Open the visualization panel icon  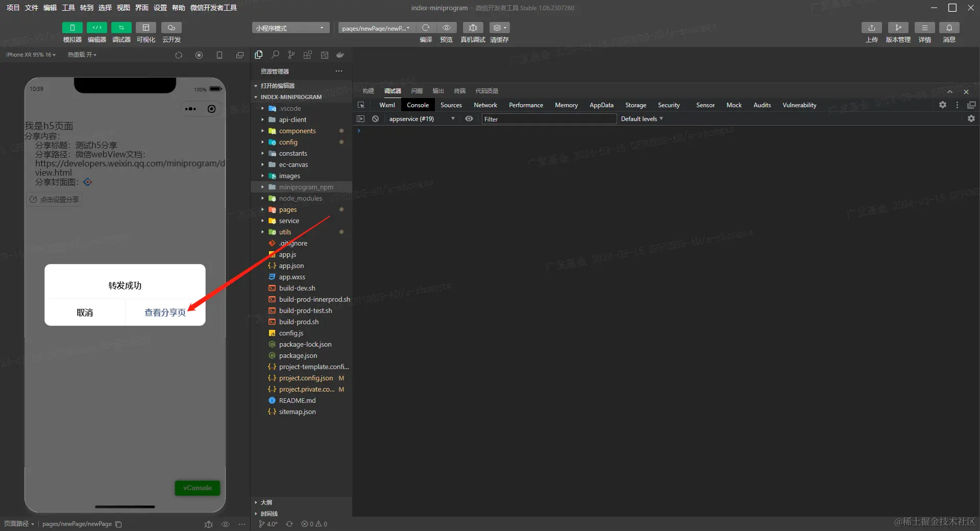145,28
